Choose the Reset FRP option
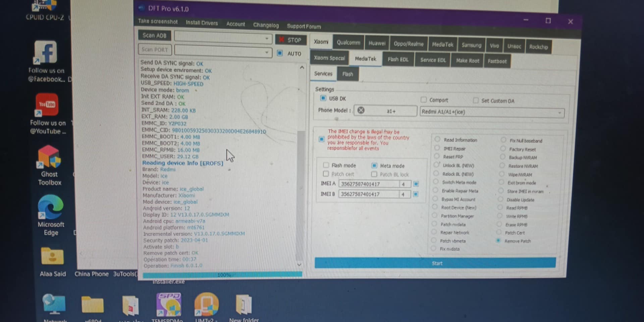 (x=437, y=156)
